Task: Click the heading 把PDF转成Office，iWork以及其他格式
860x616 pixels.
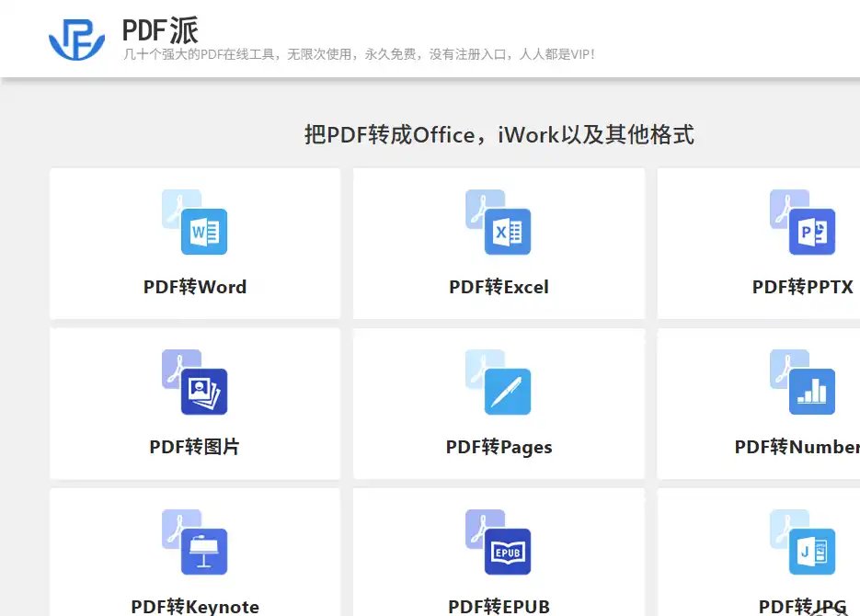Action: tap(499, 135)
